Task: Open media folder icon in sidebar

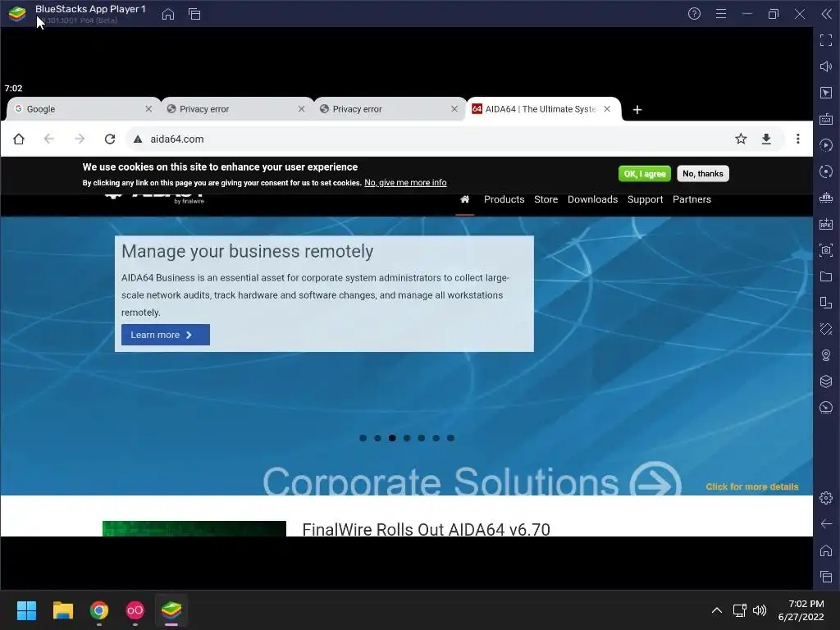Action: click(826, 276)
